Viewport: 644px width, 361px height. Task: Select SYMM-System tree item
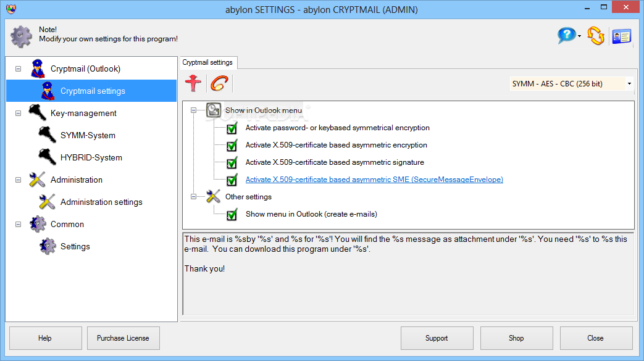coord(88,135)
